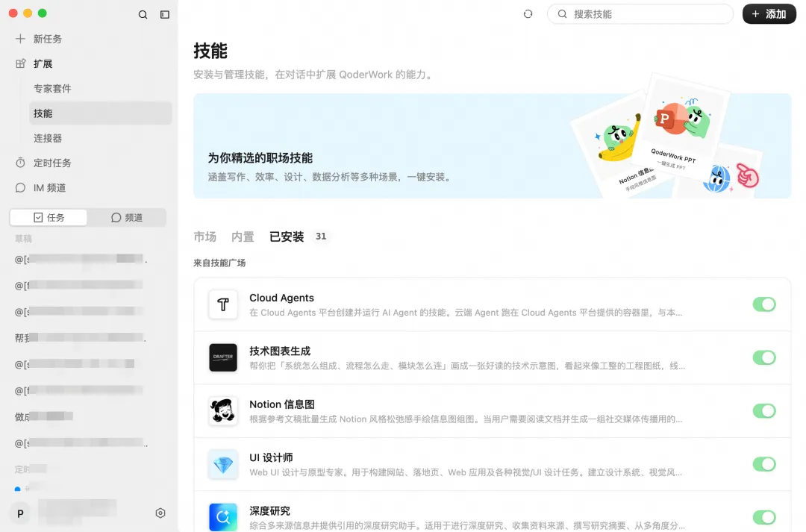Click the 来自技能广场 section label
806x532 pixels.
[219, 263]
